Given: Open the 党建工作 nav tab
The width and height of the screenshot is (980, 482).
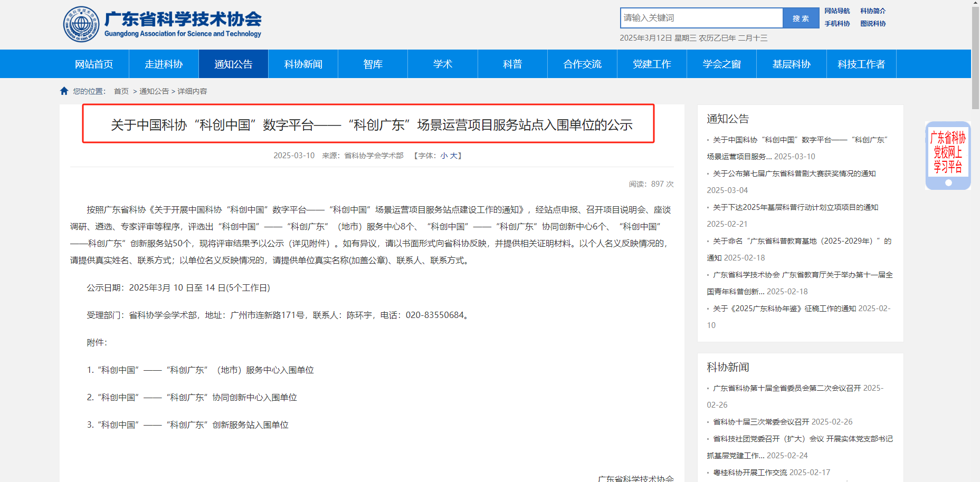Looking at the screenshot, I should 652,64.
